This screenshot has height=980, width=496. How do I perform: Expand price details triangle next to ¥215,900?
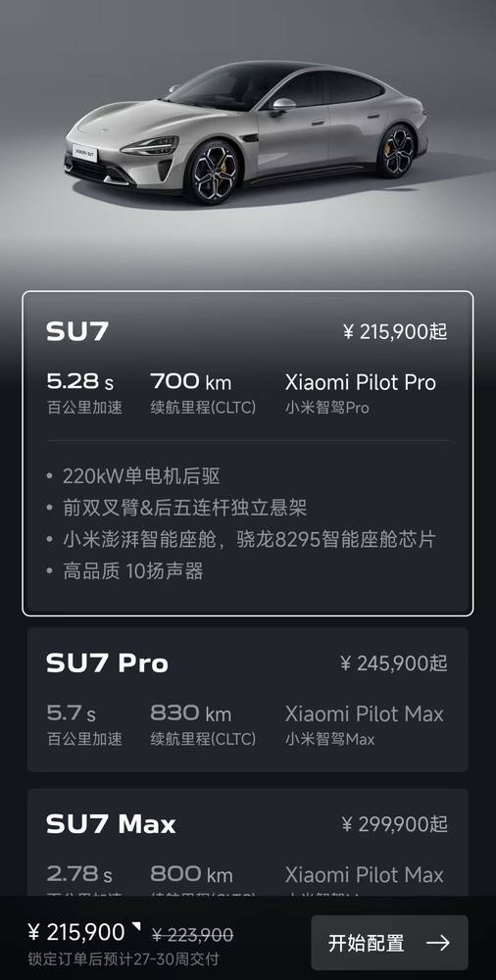click(x=136, y=926)
